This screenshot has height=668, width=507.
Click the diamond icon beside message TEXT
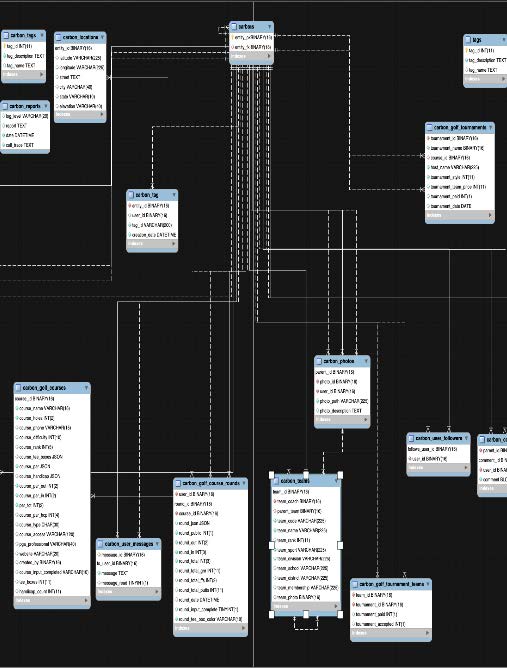point(99,573)
